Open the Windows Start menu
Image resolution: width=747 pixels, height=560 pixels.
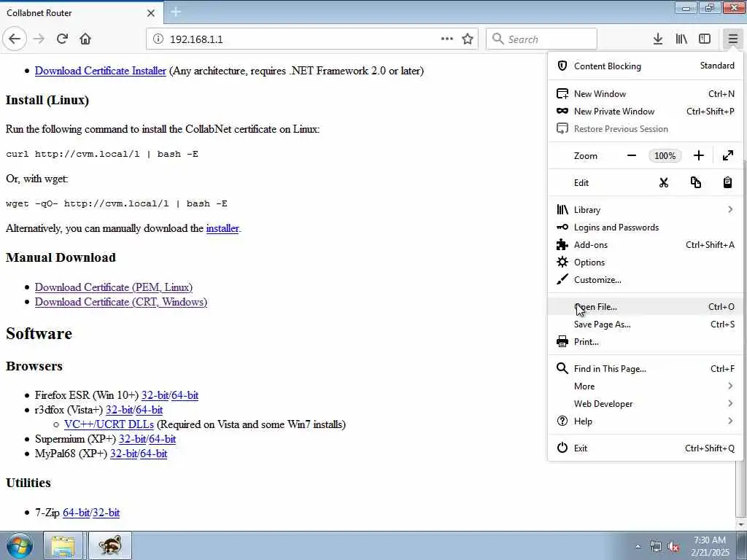[x=19, y=545]
